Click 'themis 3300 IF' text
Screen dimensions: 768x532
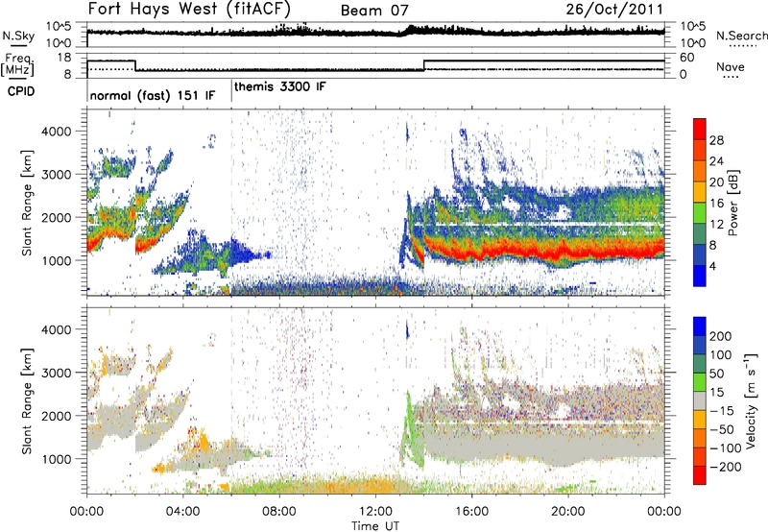click(x=279, y=86)
